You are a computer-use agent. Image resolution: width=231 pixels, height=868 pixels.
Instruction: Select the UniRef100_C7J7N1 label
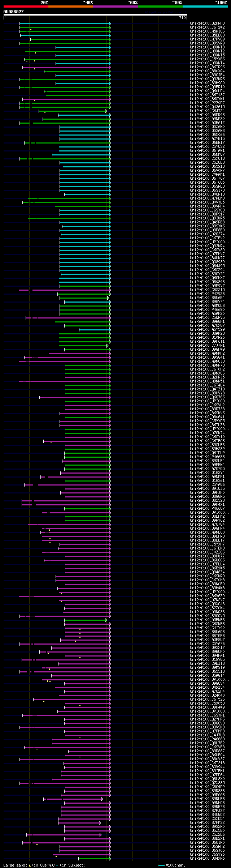[207, 346]
